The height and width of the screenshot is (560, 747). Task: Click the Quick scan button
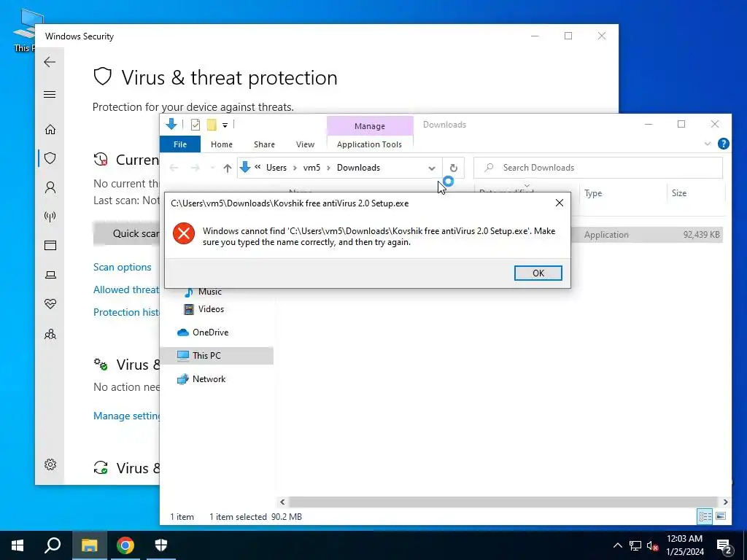pos(127,233)
